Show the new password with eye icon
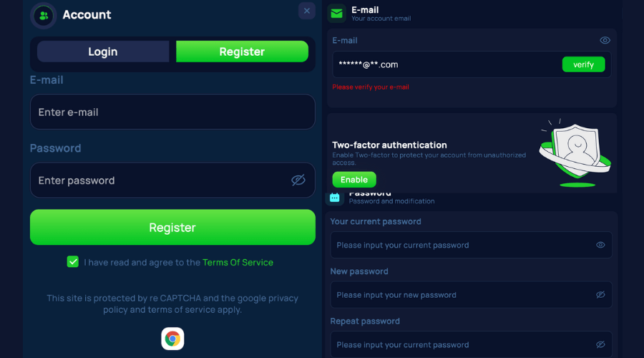This screenshot has height=358, width=644. coord(600,295)
